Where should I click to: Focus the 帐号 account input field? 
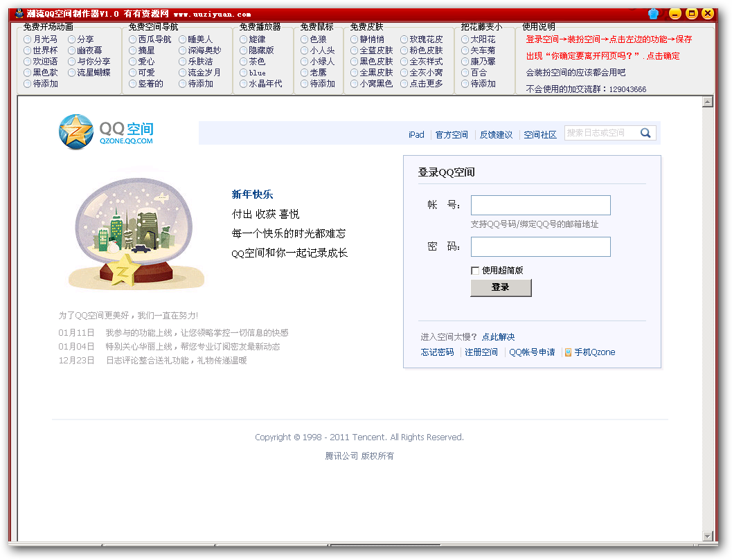click(540, 206)
